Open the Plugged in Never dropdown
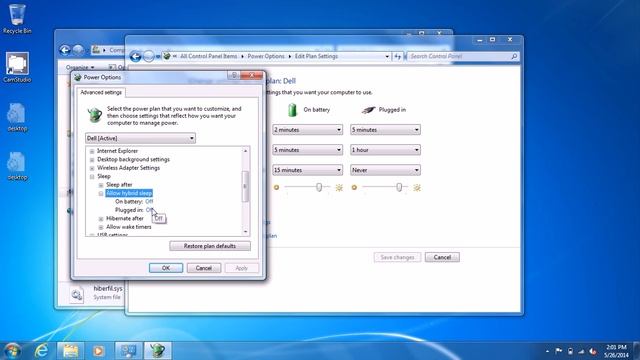Image resolution: width=640 pixels, height=360 pixels. [x=385, y=170]
